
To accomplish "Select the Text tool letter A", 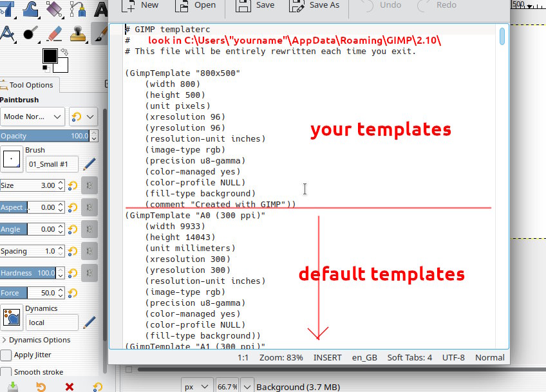I will 100,8.
